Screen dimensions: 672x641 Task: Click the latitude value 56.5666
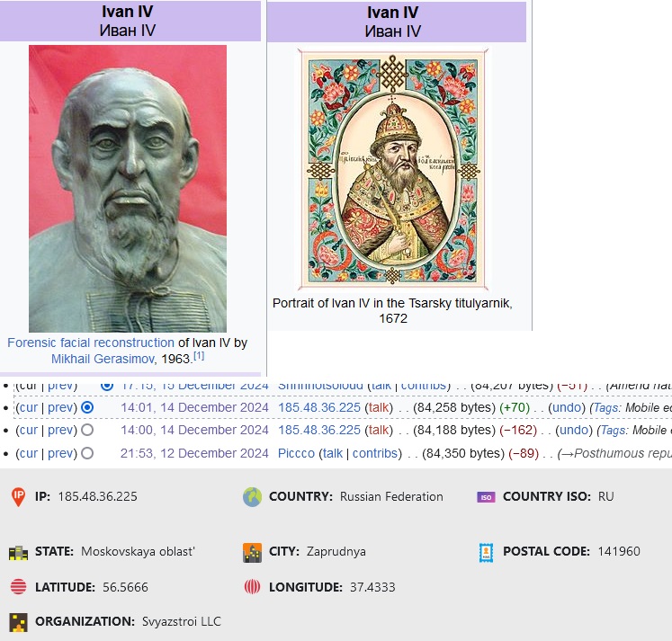(125, 587)
